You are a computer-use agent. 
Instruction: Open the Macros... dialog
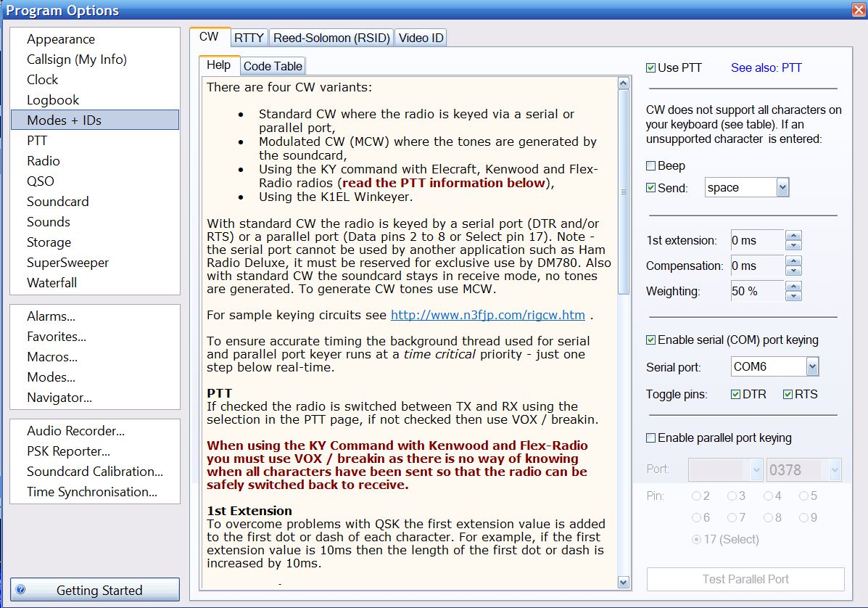tap(95, 357)
